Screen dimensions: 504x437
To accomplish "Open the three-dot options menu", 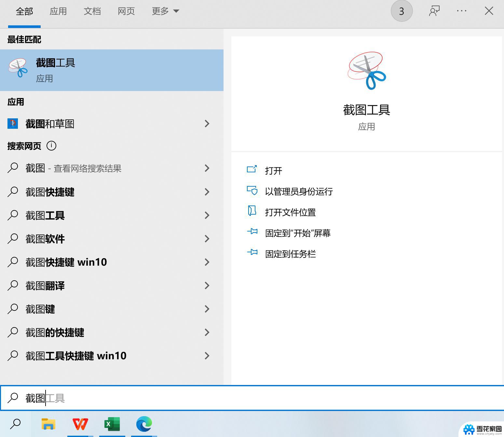I will (461, 11).
